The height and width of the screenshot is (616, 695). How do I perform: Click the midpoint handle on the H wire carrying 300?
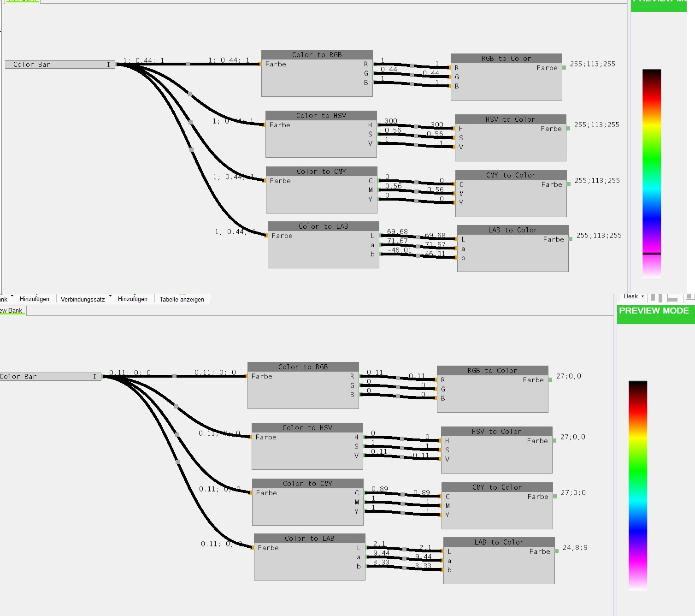click(x=416, y=127)
